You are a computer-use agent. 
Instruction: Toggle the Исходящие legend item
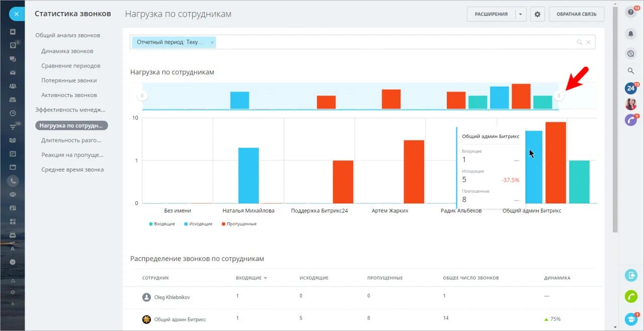198,224
